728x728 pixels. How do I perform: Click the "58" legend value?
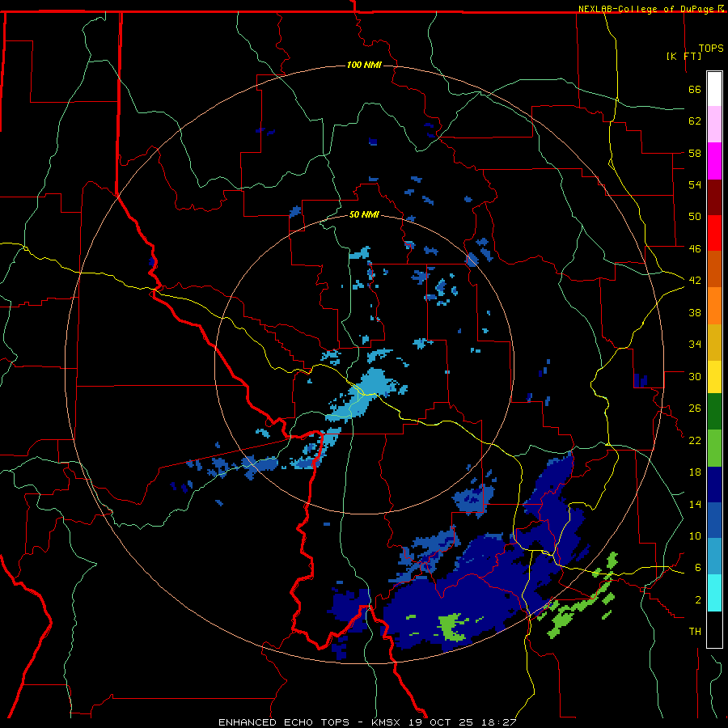(x=695, y=153)
